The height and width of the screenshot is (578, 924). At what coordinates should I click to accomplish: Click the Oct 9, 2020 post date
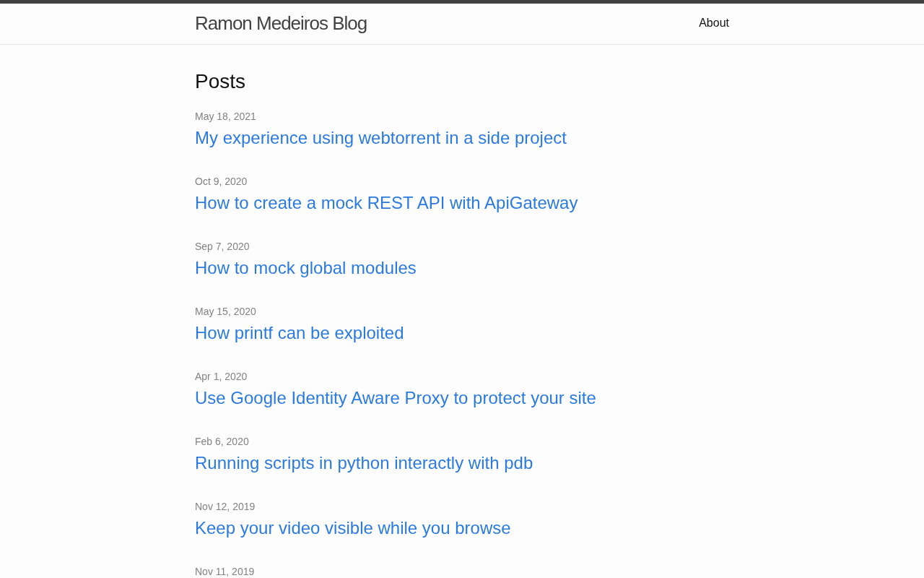(x=221, y=181)
